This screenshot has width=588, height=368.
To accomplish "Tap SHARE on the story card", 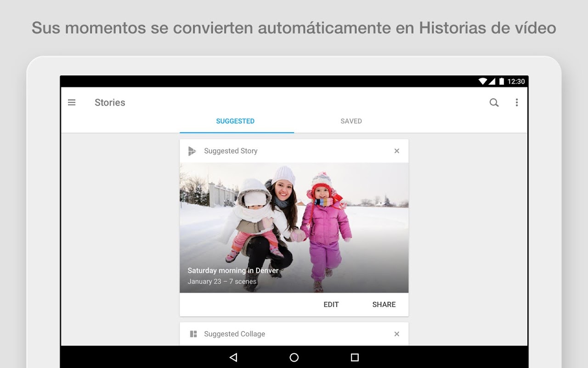I will point(384,305).
